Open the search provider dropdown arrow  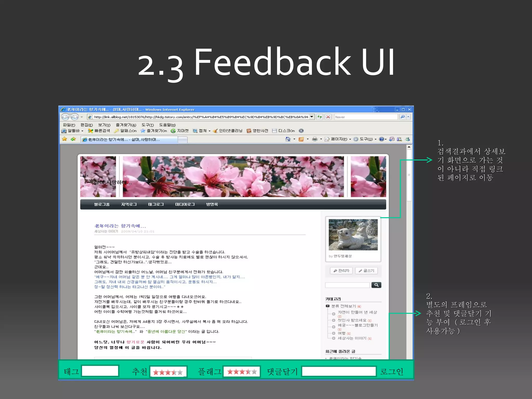(408, 117)
